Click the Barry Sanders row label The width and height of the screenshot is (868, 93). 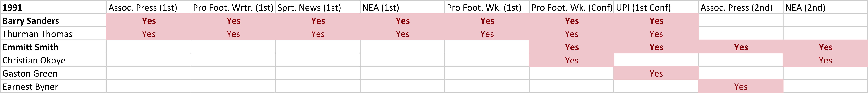53,21
